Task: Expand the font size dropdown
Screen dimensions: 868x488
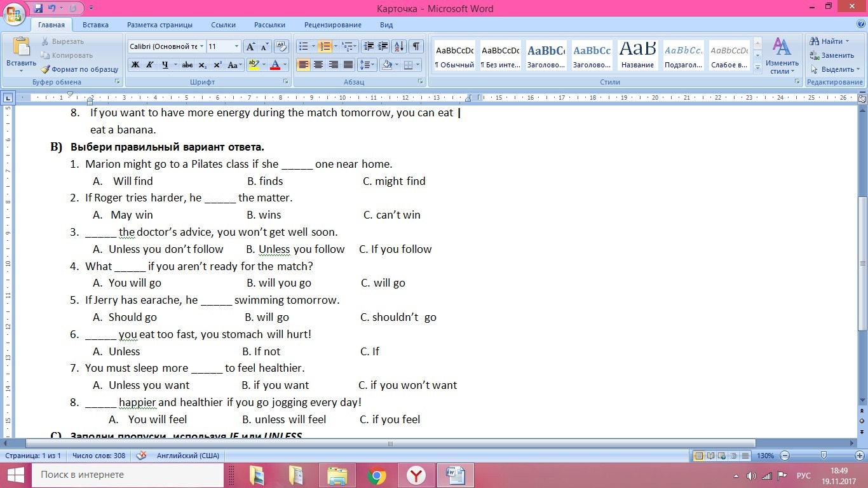Action: (x=236, y=46)
